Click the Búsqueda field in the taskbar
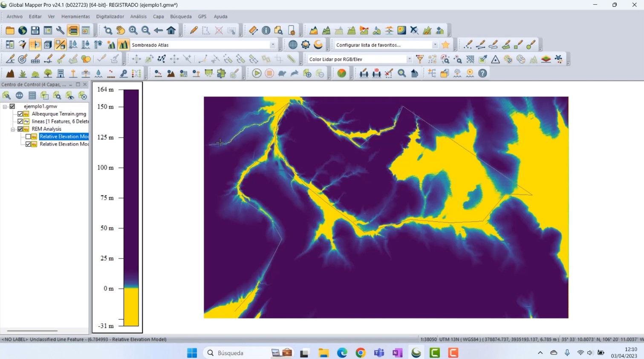The width and height of the screenshot is (644, 359). coord(230,353)
